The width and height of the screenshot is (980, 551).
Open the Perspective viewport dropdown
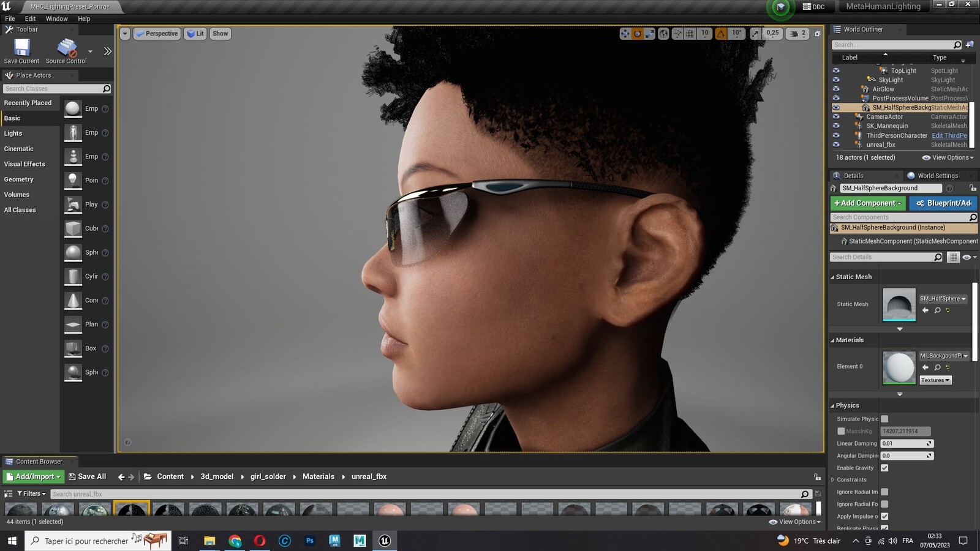[157, 34]
